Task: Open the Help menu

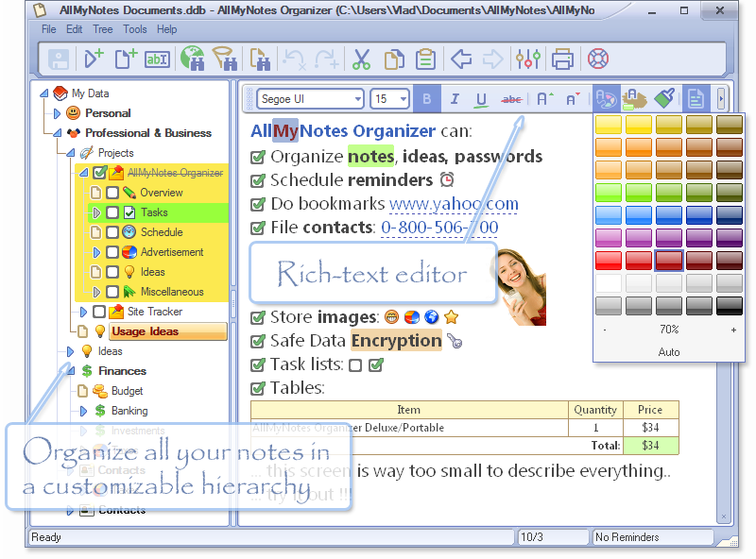Action: tap(167, 29)
